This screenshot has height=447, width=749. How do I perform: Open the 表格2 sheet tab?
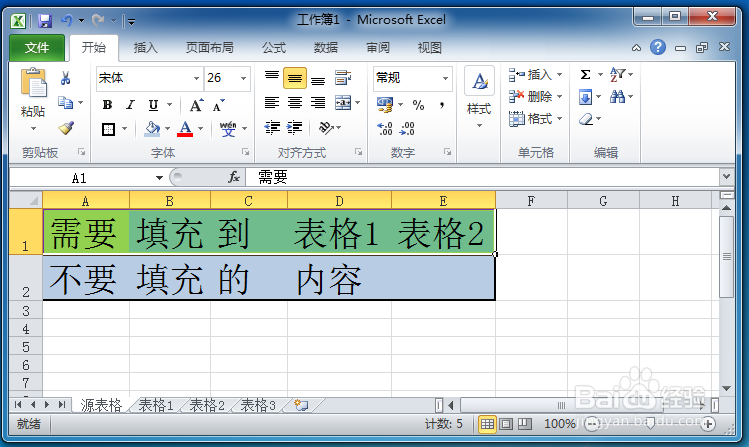[x=207, y=405]
